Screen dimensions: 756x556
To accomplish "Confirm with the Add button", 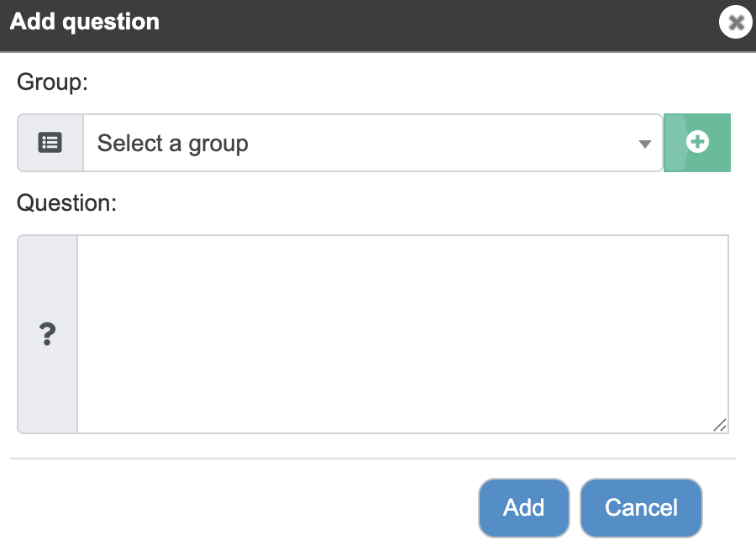I will point(524,508).
